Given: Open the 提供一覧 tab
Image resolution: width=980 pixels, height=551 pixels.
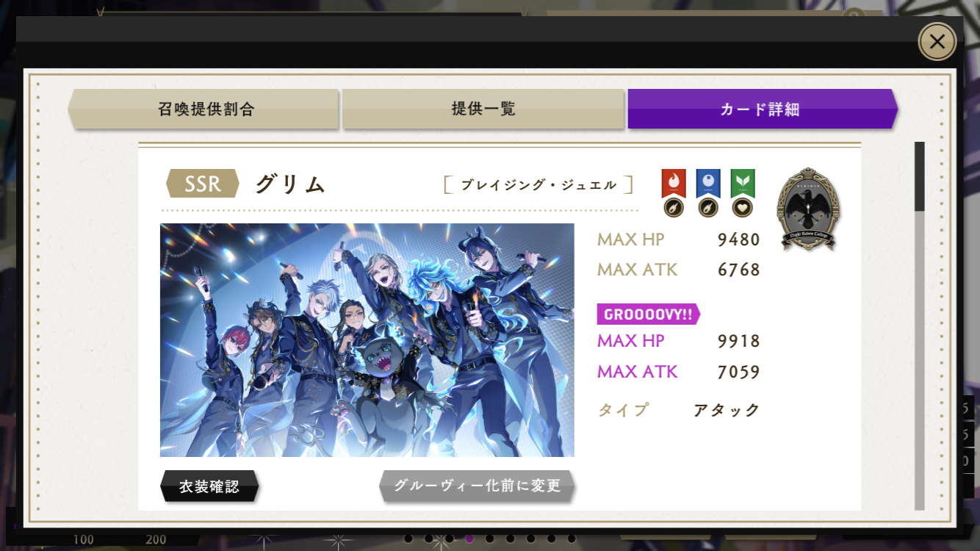Looking at the screenshot, I should (x=483, y=109).
